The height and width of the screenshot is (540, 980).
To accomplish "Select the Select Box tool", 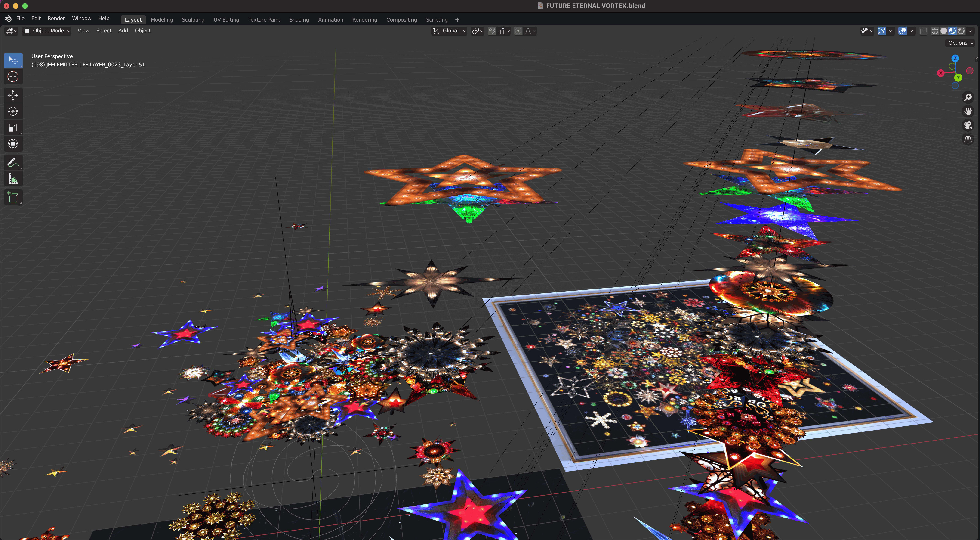I will point(13,61).
